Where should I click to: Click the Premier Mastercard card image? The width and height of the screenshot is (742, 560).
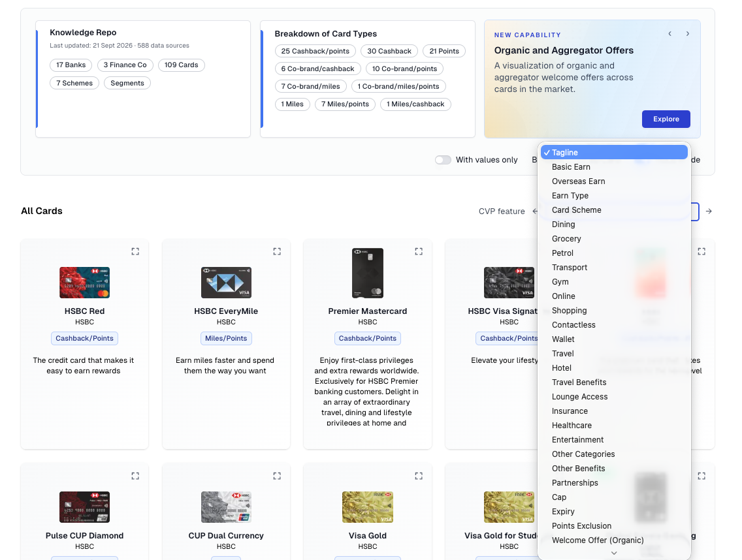click(368, 273)
